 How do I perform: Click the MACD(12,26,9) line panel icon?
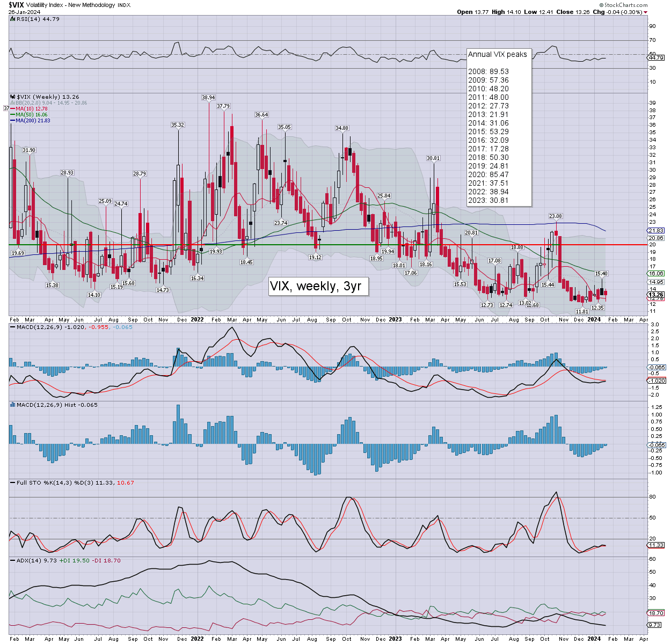click(11, 327)
